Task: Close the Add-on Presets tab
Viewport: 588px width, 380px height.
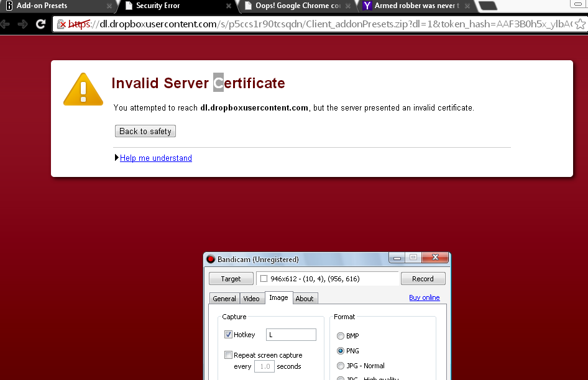Action: point(109,6)
